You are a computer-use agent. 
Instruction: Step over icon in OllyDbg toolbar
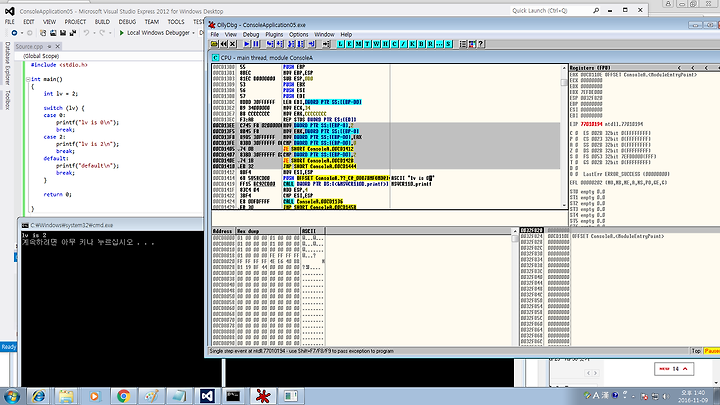coord(280,44)
